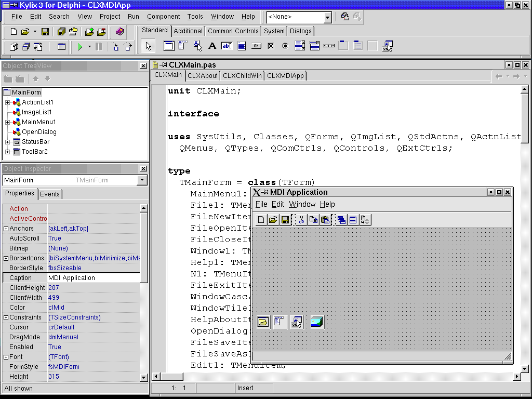Click the code editor horizontal scrollbar thumb
532x399 pixels.
[171, 376]
